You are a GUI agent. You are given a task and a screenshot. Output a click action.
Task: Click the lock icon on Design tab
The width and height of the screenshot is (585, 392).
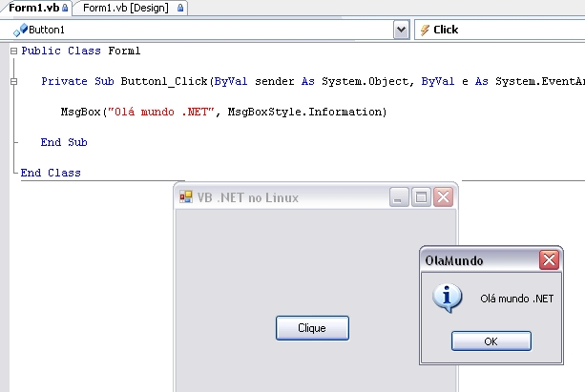(x=180, y=8)
